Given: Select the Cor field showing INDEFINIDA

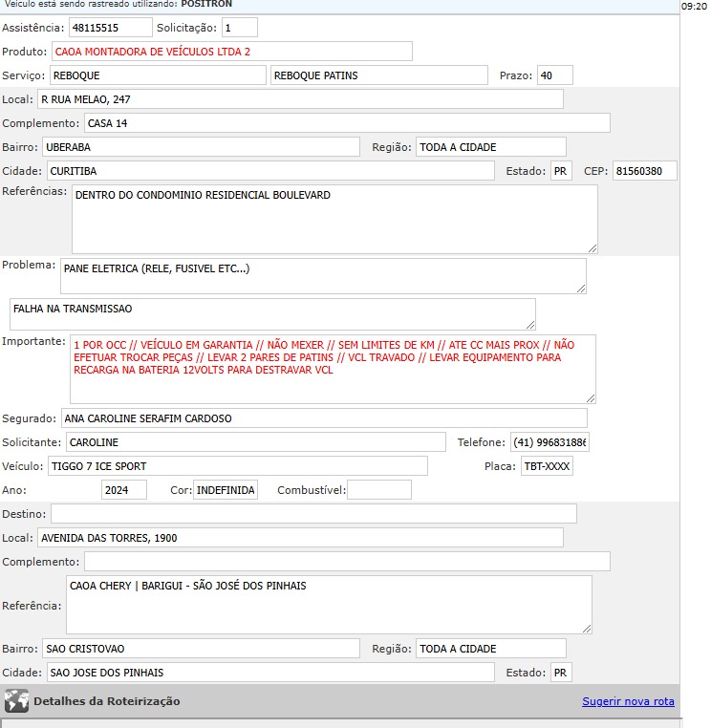Looking at the screenshot, I should (x=226, y=490).
